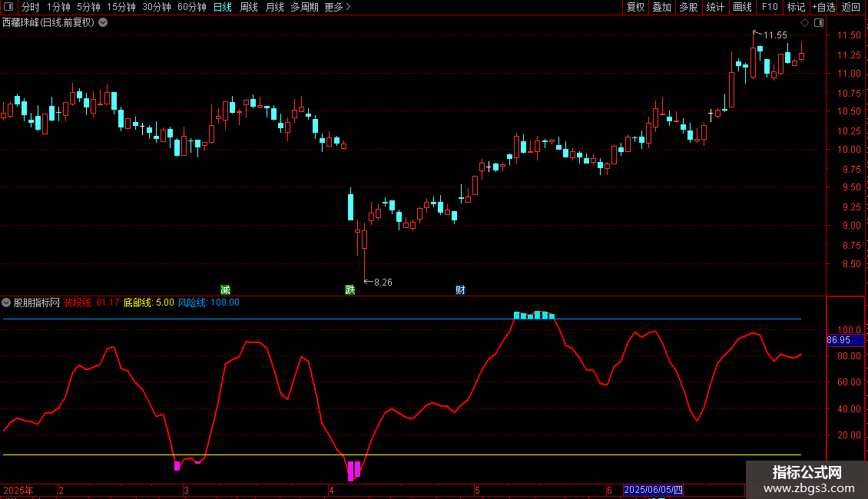Viewport: 868px width, 499px height.
Task: Click the yellow bottom line in indicator
Action: click(402, 455)
